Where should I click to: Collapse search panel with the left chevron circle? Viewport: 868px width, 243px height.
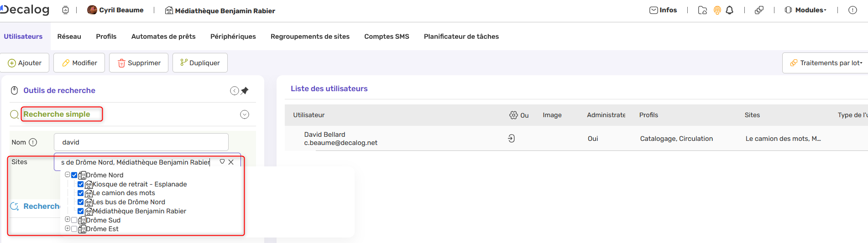coord(234,91)
